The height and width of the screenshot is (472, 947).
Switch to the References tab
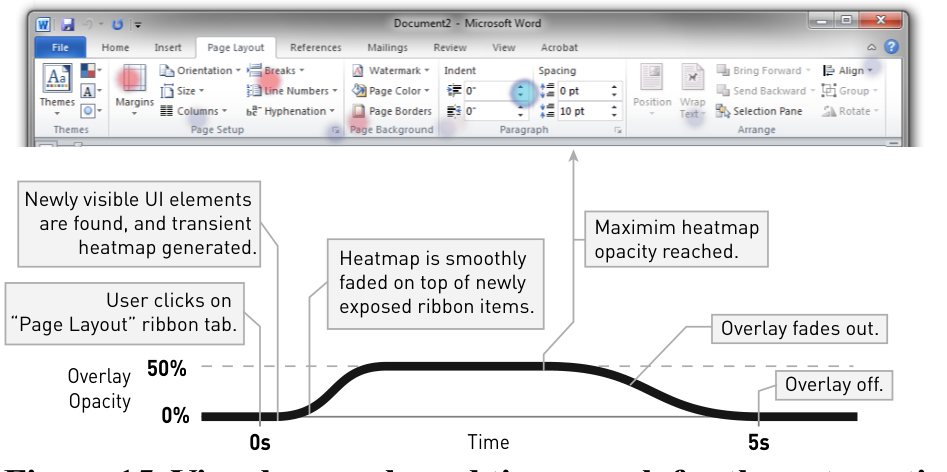tap(315, 48)
